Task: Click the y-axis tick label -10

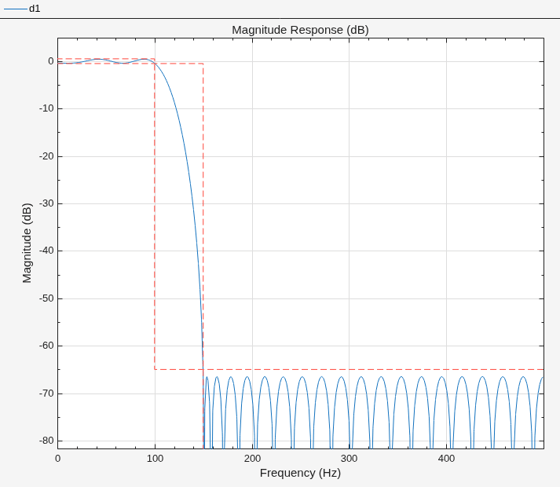Action: pyautogui.click(x=46, y=109)
